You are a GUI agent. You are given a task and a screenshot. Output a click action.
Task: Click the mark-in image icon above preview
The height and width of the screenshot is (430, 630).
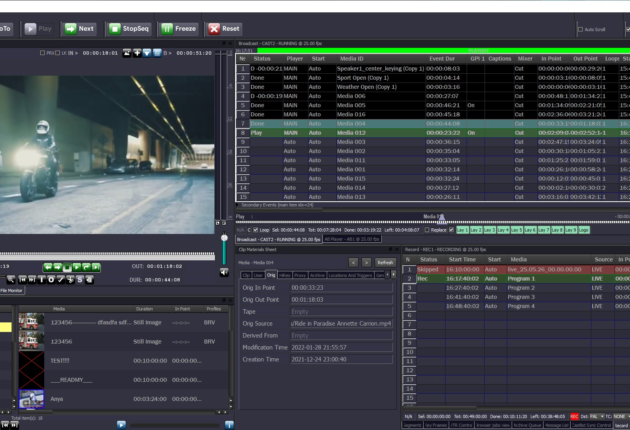(127, 53)
